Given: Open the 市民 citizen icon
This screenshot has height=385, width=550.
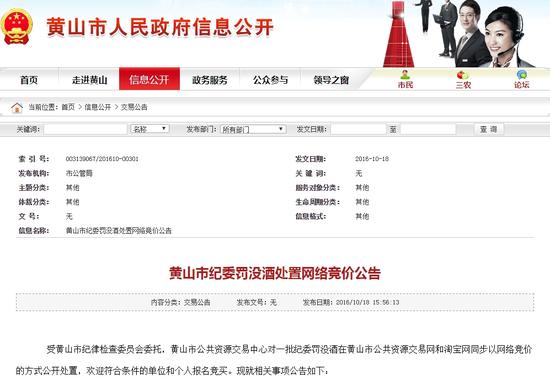Looking at the screenshot, I should [405, 80].
